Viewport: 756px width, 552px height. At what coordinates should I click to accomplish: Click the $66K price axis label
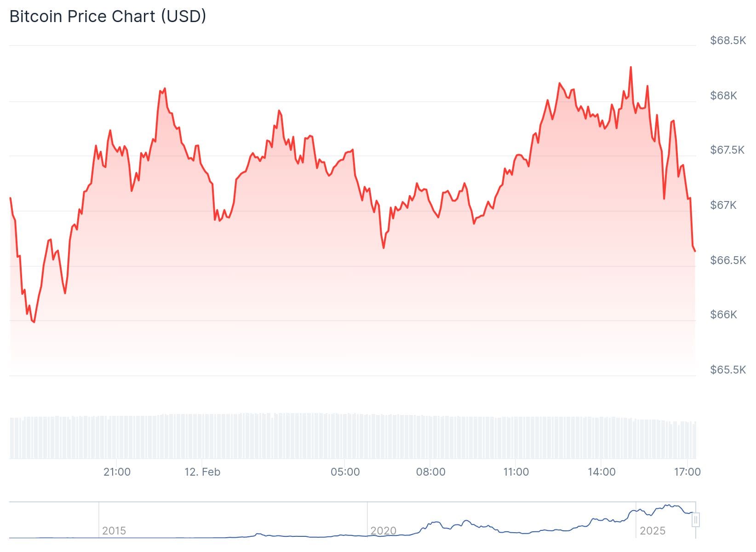click(x=723, y=315)
